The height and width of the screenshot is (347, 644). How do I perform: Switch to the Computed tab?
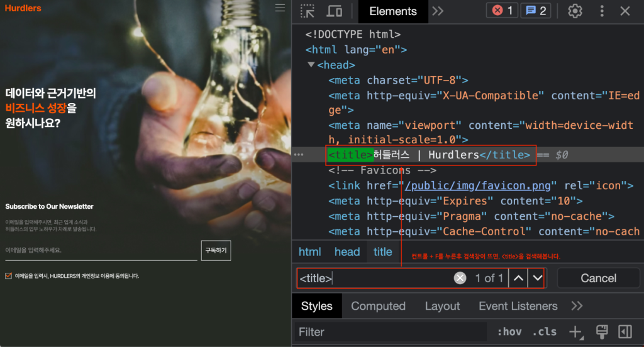pyautogui.click(x=378, y=306)
